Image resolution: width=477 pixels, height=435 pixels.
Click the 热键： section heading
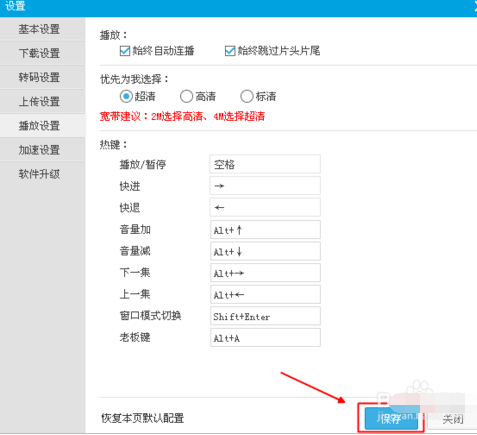click(114, 145)
